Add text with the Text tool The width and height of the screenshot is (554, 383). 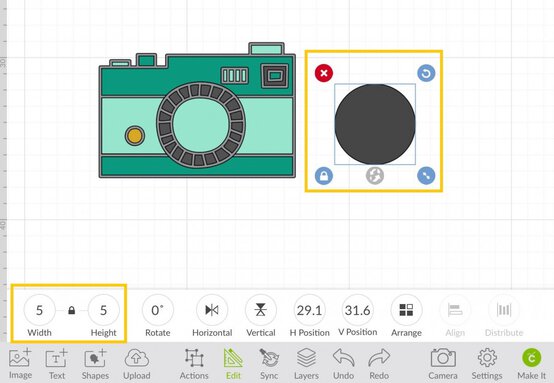click(57, 364)
